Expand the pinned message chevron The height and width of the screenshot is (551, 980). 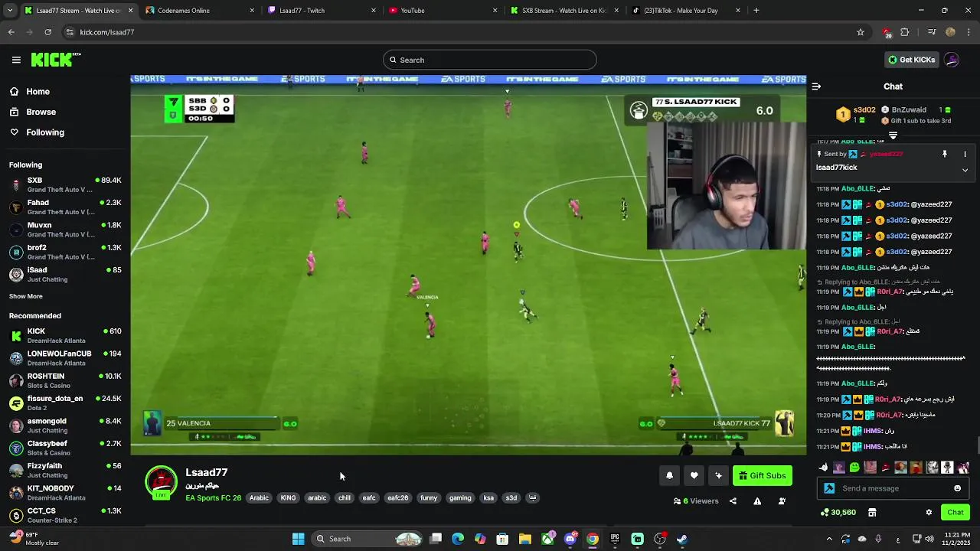[965, 170]
